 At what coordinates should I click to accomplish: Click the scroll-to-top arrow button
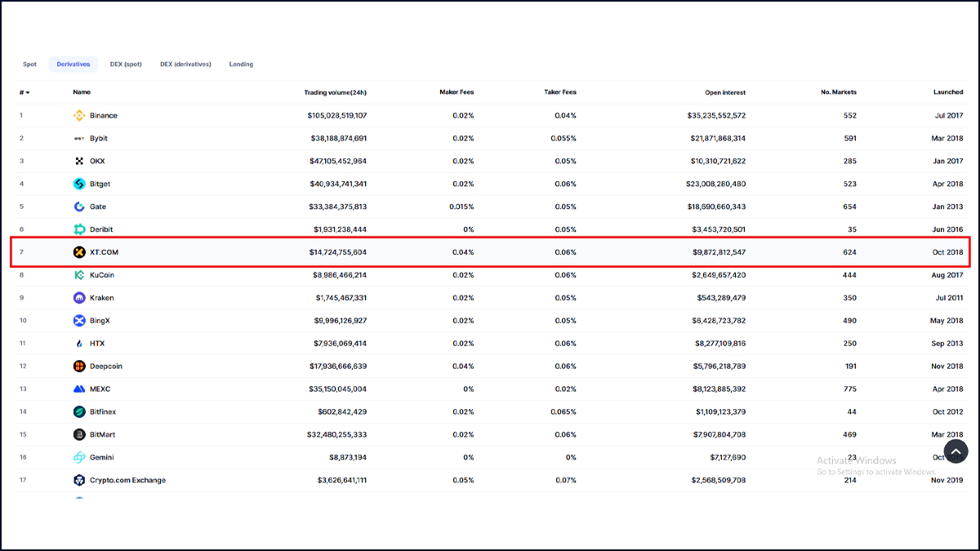[x=955, y=451]
